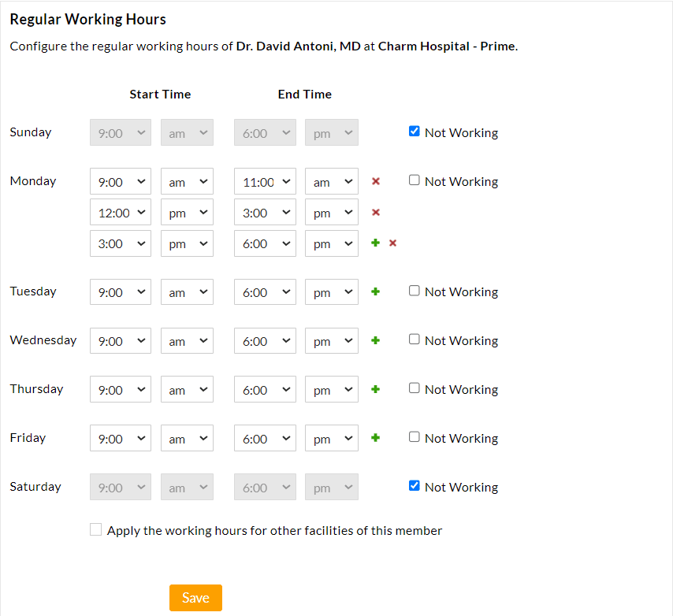Delete Monday's 12:00 pm to 3:00 pm slot
673x616 pixels.
[376, 212]
